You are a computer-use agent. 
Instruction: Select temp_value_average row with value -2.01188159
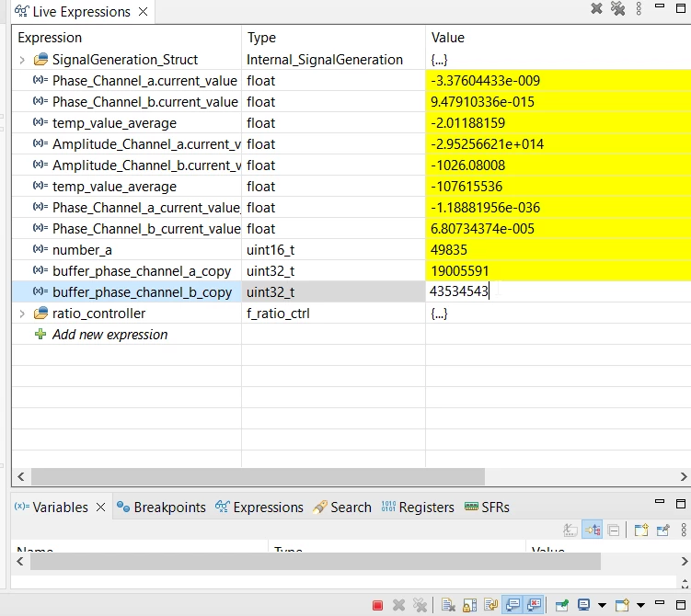[x=351, y=123]
